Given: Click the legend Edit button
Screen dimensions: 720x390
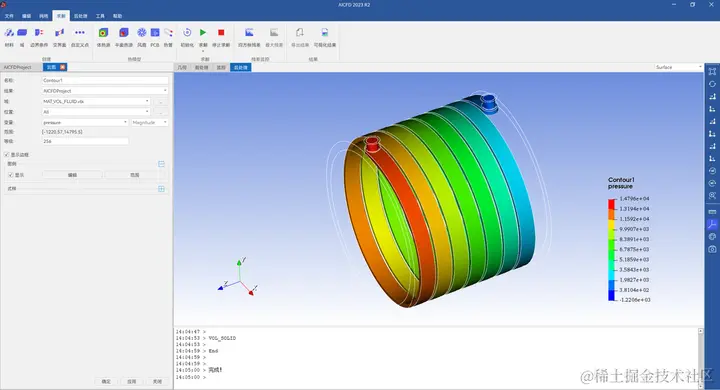Looking at the screenshot, I should pos(72,175).
